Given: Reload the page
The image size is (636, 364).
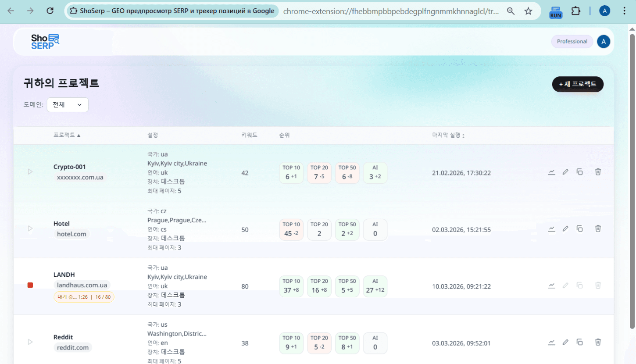Looking at the screenshot, I should click(50, 11).
